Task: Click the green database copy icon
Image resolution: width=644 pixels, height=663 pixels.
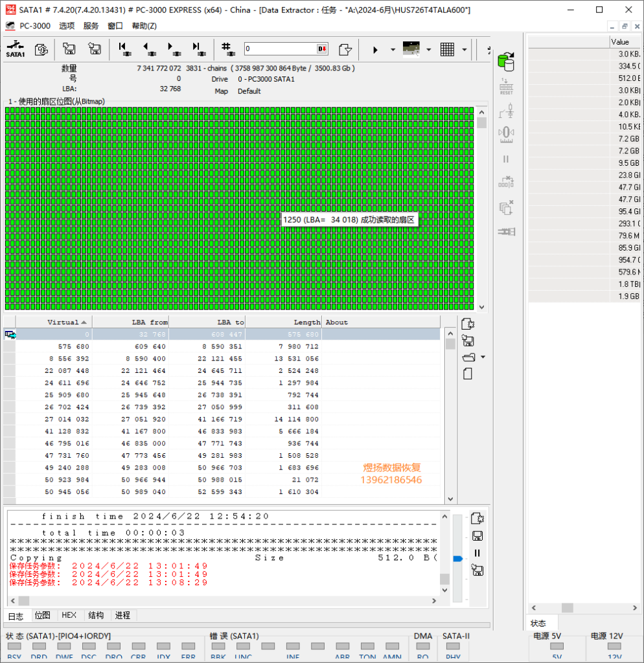Action: [x=506, y=62]
